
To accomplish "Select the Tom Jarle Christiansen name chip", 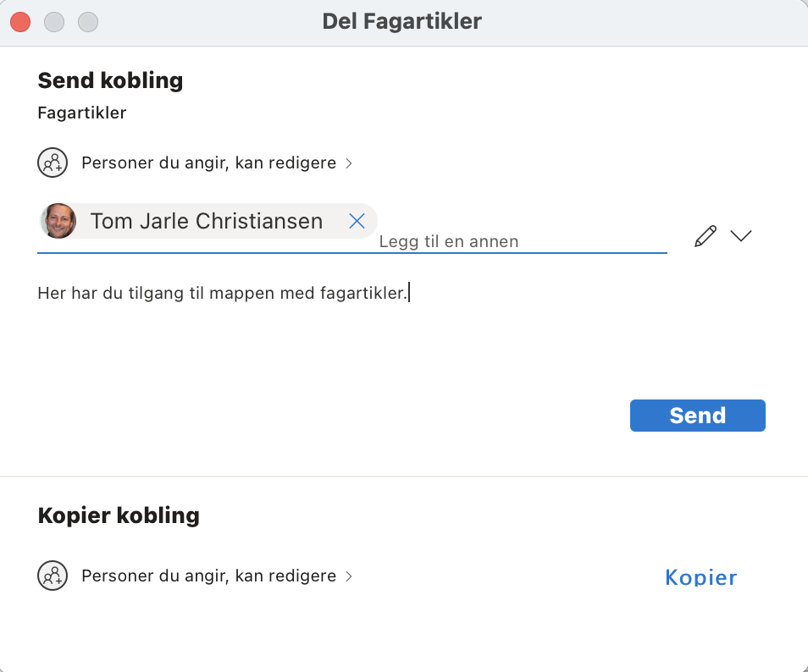I will tap(206, 222).
